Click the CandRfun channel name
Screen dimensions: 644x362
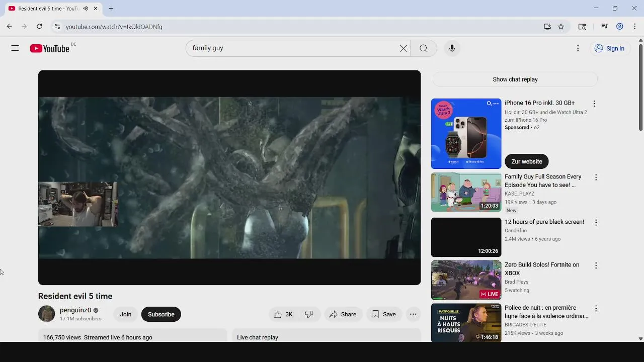point(516,231)
